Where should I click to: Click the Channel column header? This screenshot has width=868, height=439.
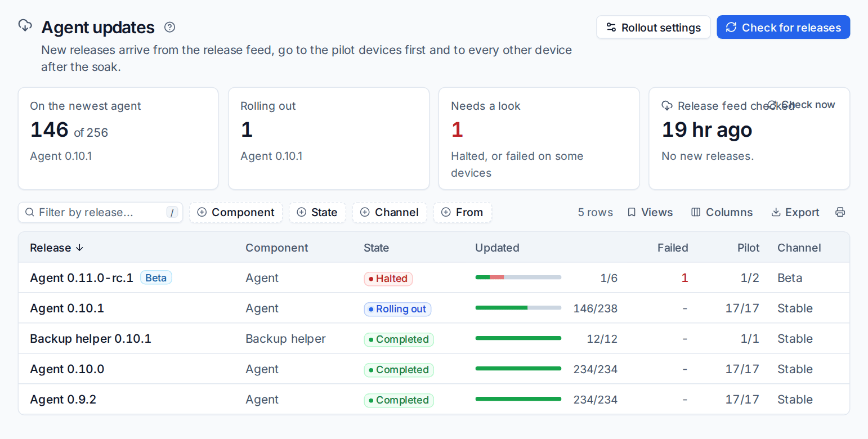(x=799, y=248)
